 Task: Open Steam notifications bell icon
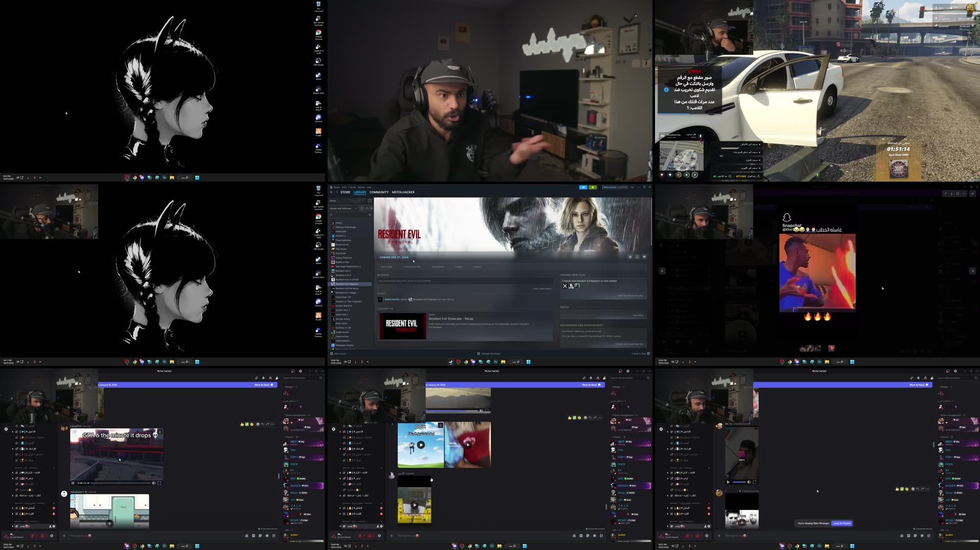[593, 187]
